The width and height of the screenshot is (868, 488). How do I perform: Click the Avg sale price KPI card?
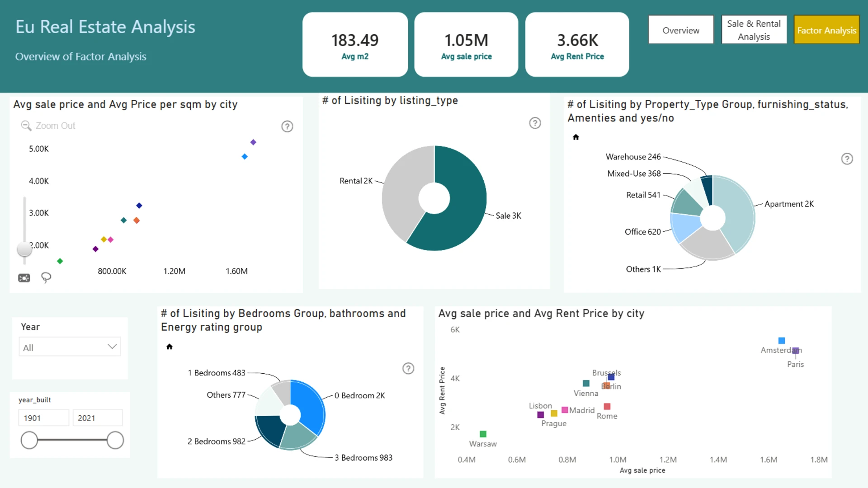pos(466,45)
